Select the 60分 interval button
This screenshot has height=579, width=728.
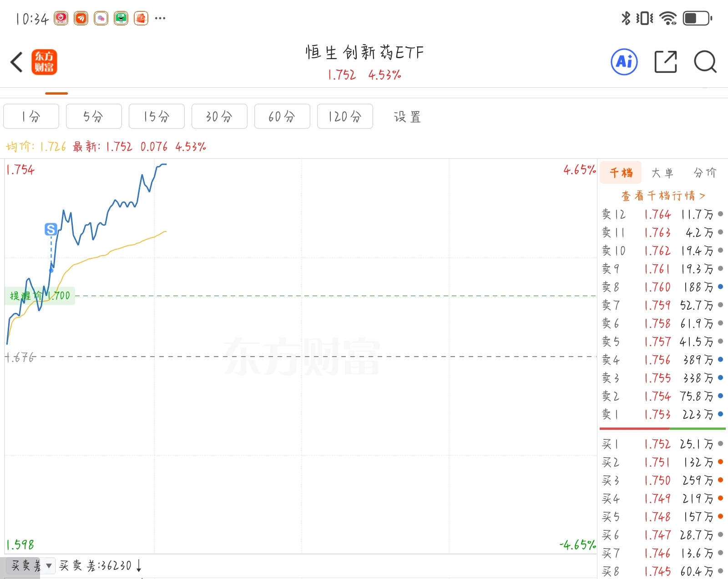[x=282, y=116]
